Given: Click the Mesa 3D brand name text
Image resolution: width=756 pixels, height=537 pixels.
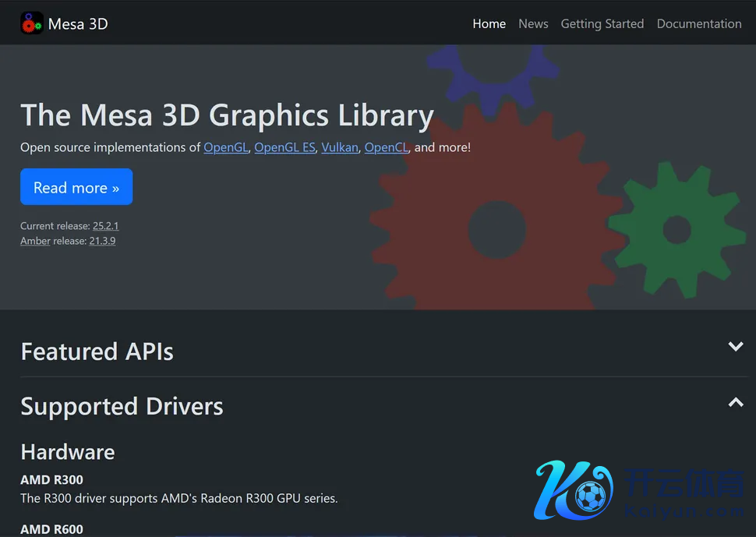Looking at the screenshot, I should (78, 24).
